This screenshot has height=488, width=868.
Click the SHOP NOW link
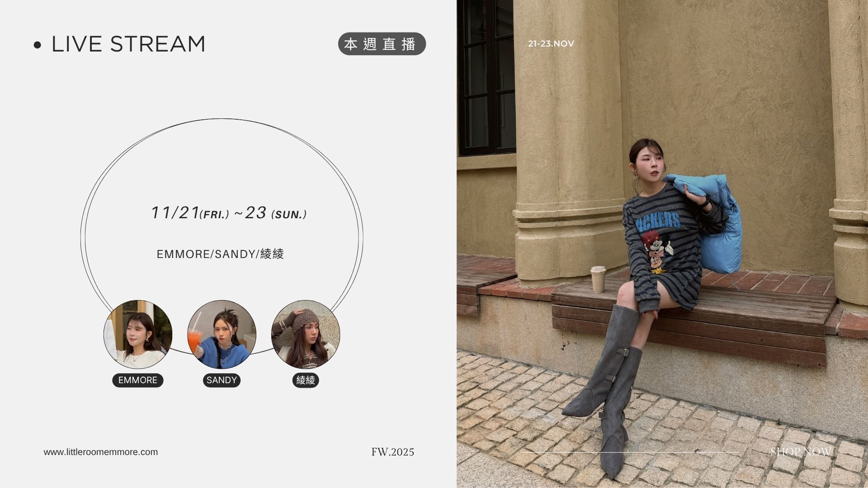point(801,451)
